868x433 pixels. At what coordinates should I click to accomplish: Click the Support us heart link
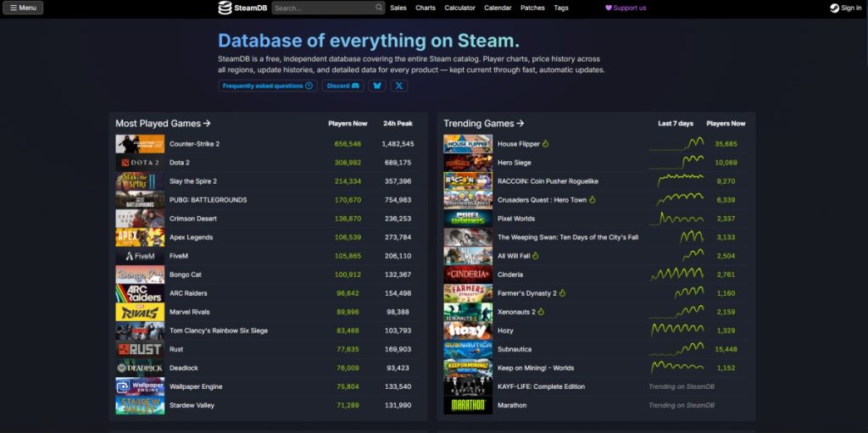[x=626, y=8]
